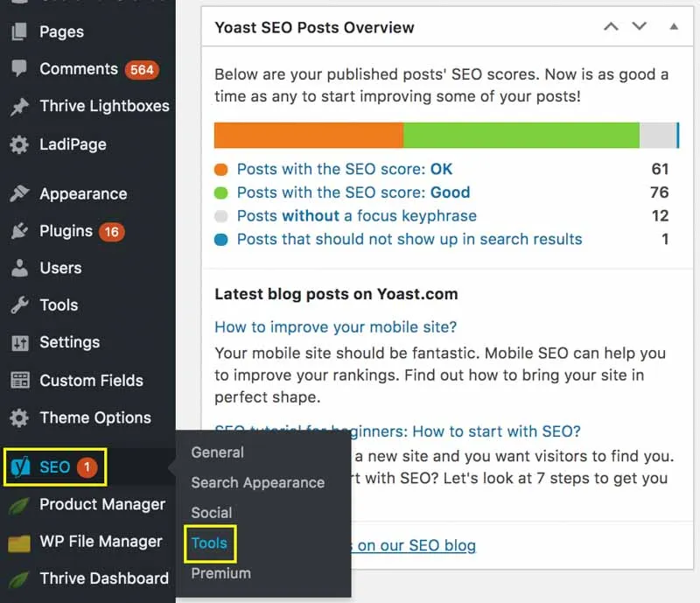
Task: Open posts that should not show in search
Action: pos(409,240)
